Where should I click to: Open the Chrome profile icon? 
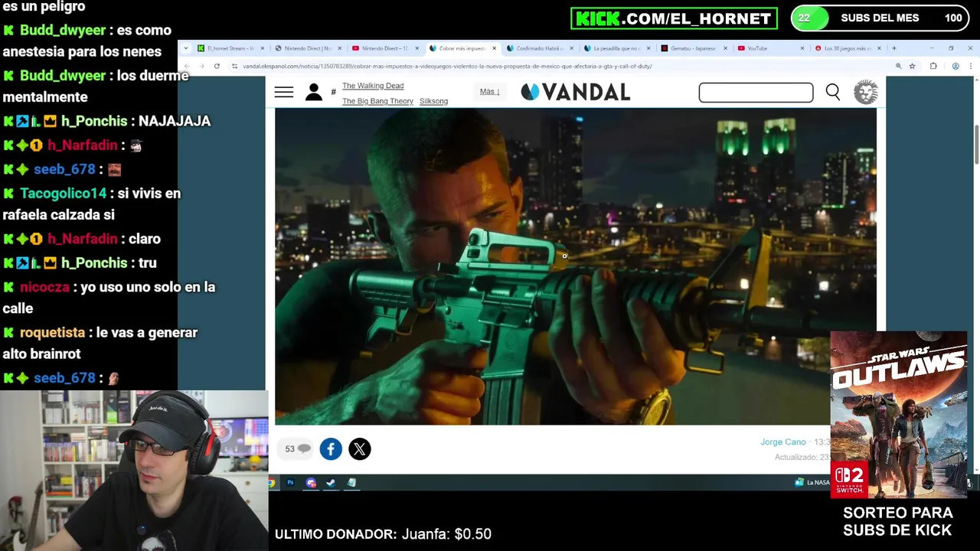coord(955,66)
